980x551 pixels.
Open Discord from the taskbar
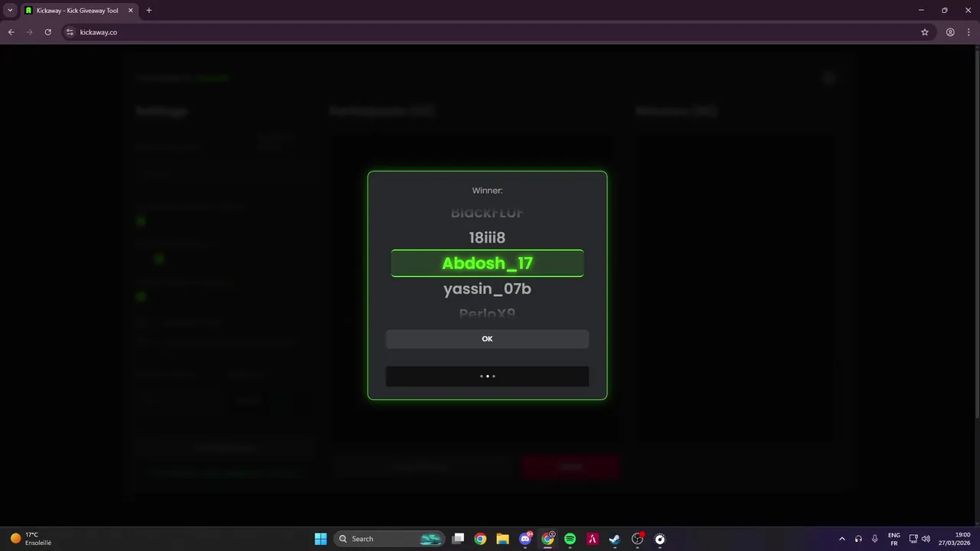pos(525,539)
